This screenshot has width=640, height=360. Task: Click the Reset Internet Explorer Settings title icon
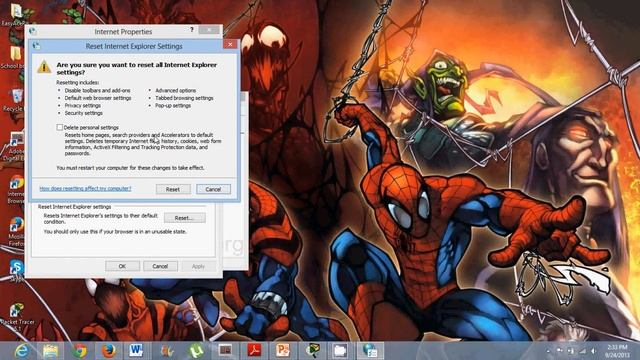coord(36,46)
